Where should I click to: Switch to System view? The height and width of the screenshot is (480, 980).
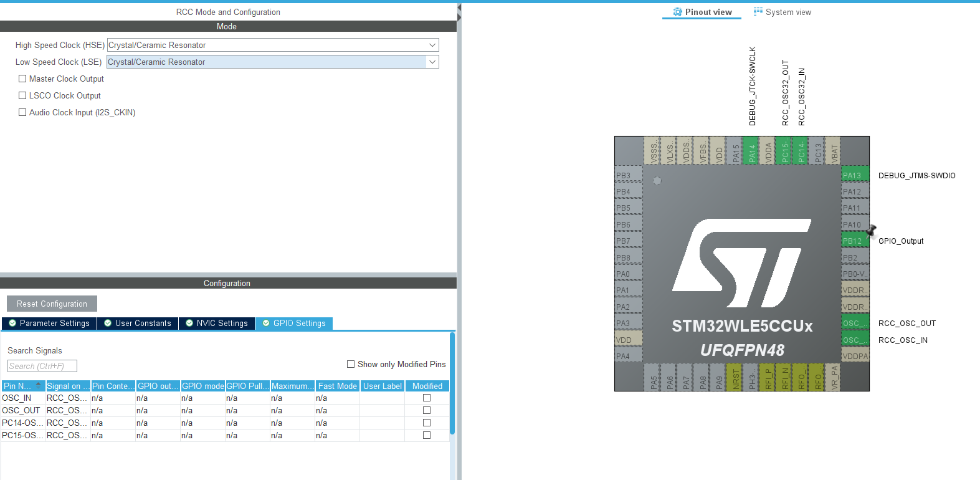[x=783, y=12]
